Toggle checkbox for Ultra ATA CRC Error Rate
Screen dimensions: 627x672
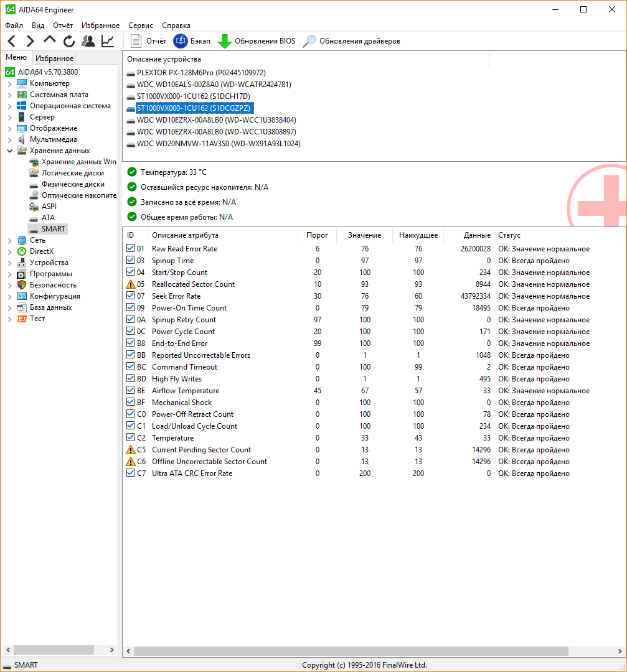pos(130,473)
